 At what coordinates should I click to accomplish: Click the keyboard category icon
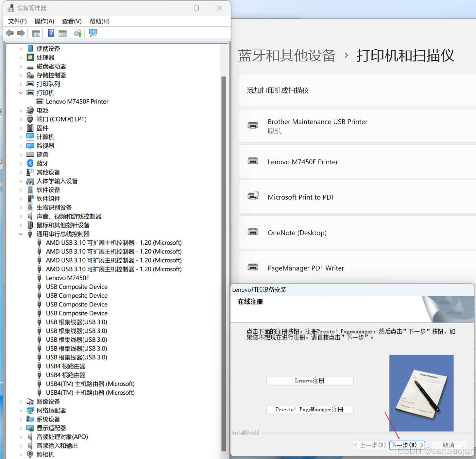click(30, 155)
